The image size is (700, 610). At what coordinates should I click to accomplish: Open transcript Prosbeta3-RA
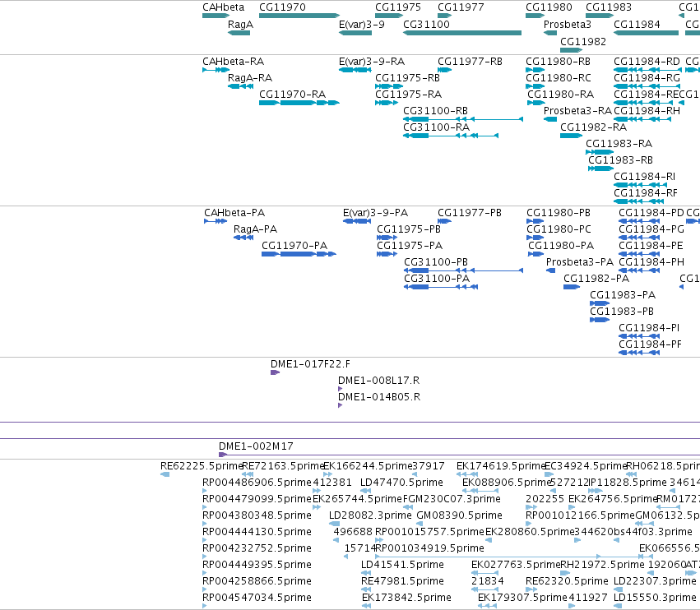pyautogui.click(x=577, y=111)
